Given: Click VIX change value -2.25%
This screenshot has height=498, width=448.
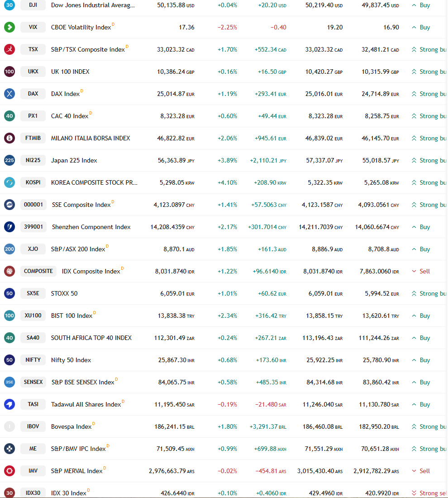Looking at the screenshot, I should (227, 27).
